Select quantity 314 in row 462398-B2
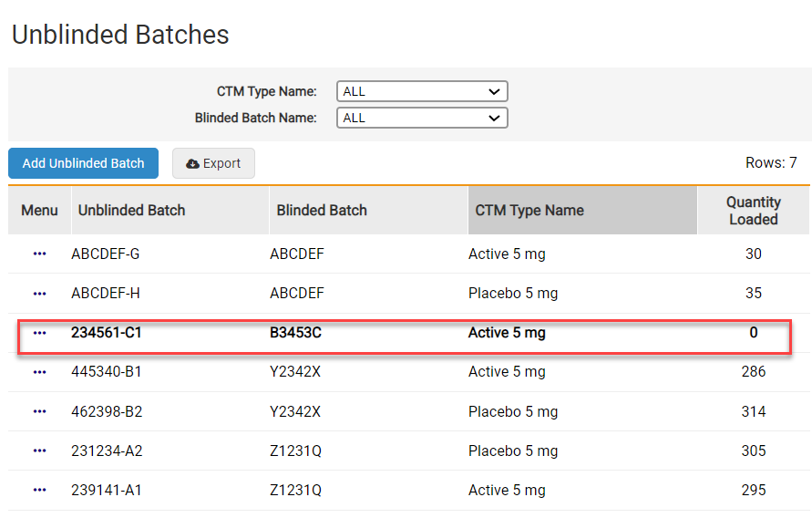This screenshot has width=812, height=518. [x=753, y=411]
